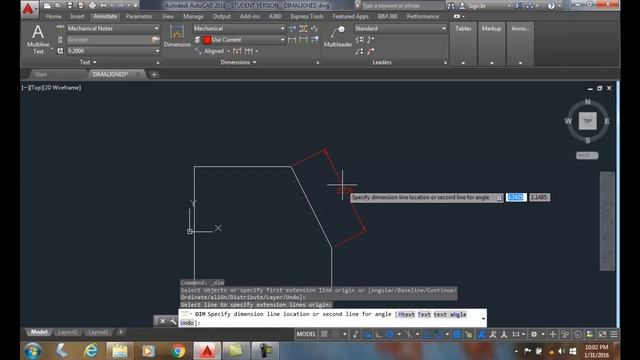Open the AutoCAD application menu
Image resolution: width=640 pixels, height=360 pixels.
pyautogui.click(x=29, y=9)
